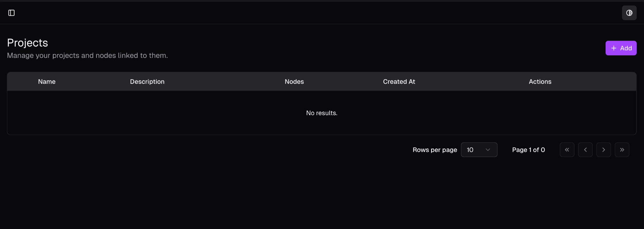Jump to the last page with double-right arrows
This screenshot has height=229, width=644.
pyautogui.click(x=622, y=150)
